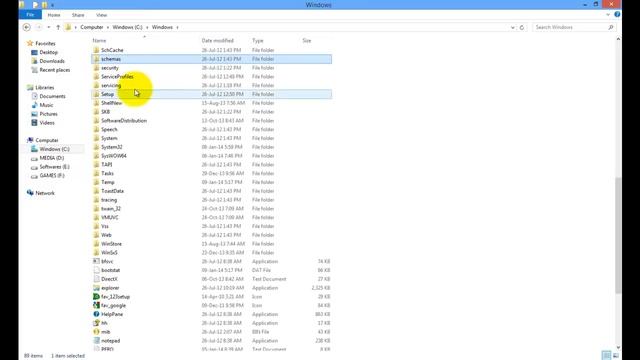Click the New folder icon in the title bar quick access toolbar
Image resolution: width=640 pixels, height=360 pixels.
tap(44, 5)
